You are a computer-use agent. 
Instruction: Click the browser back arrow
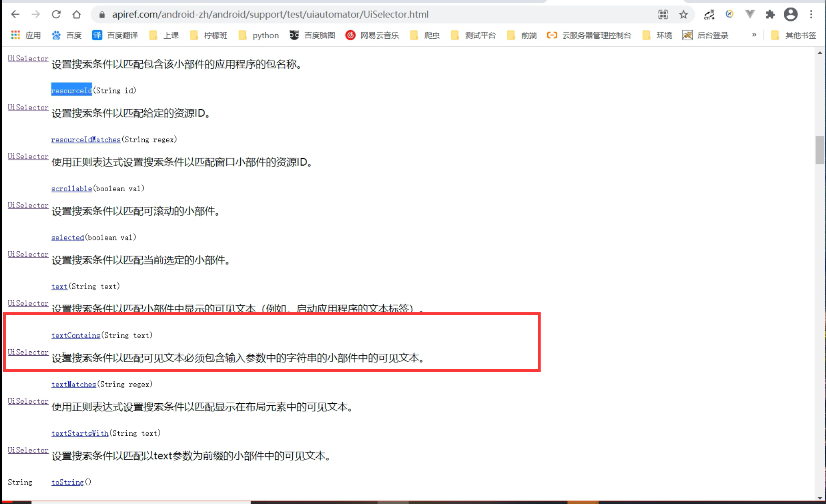pyautogui.click(x=15, y=15)
